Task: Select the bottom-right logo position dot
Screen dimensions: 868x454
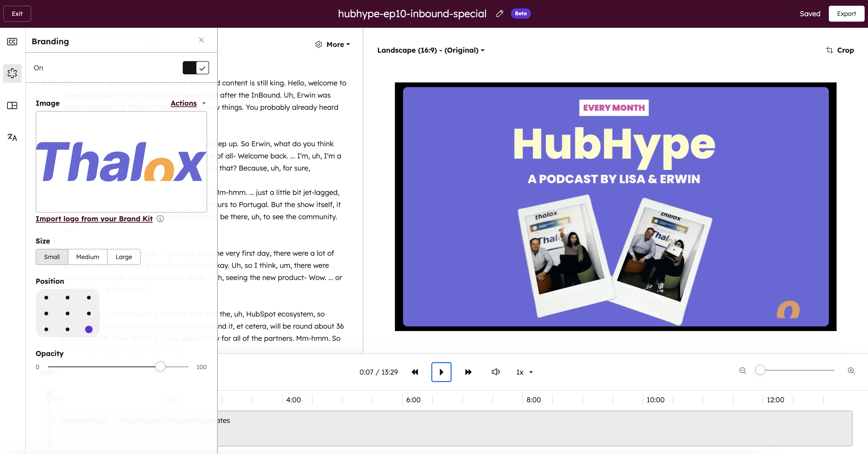Action: tap(89, 329)
